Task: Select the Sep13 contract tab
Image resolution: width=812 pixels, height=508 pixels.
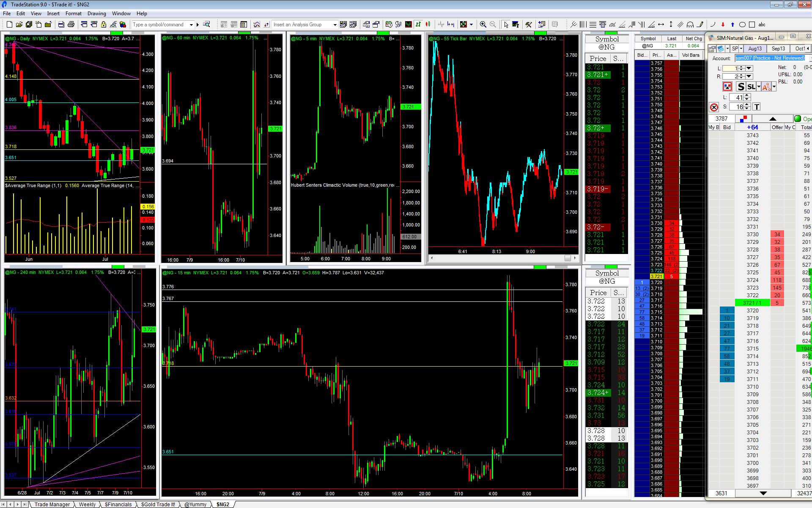Action: tap(778, 49)
